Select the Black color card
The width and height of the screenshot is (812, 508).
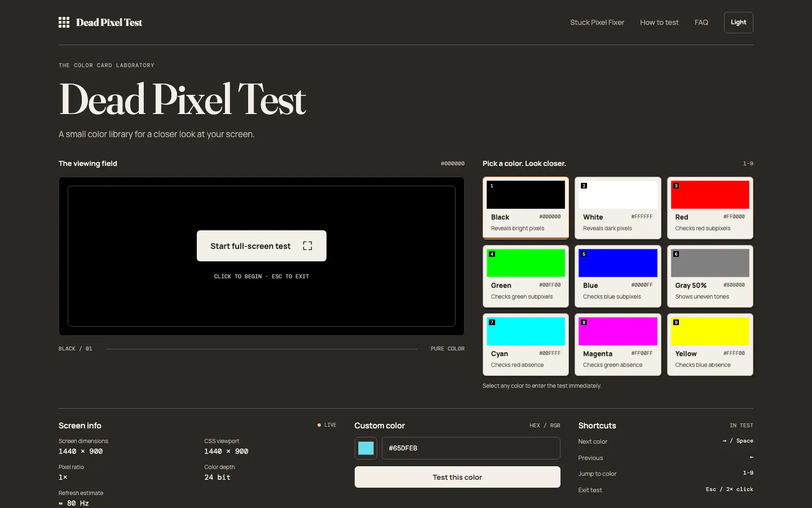click(526, 208)
